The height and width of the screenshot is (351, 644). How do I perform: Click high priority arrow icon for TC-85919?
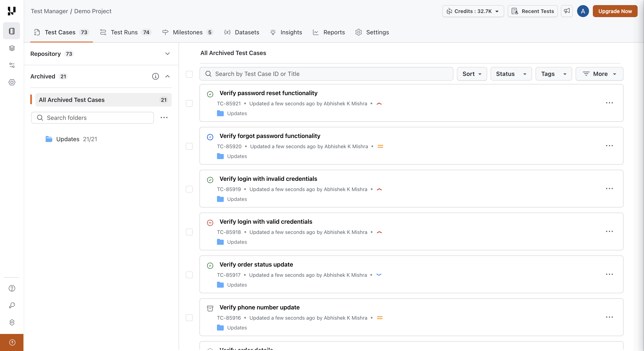pyautogui.click(x=379, y=189)
